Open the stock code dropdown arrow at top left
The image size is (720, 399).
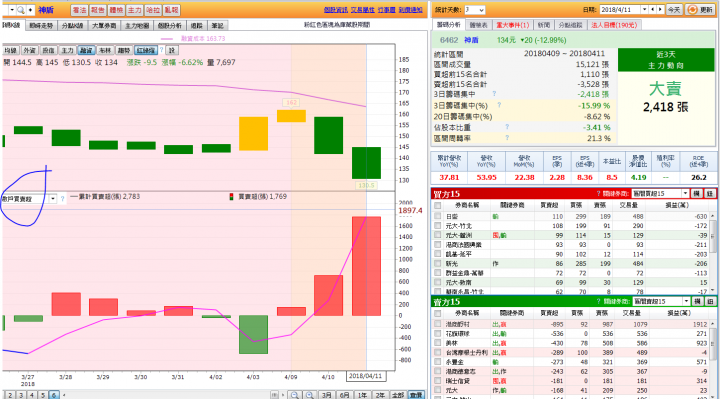coord(11,10)
